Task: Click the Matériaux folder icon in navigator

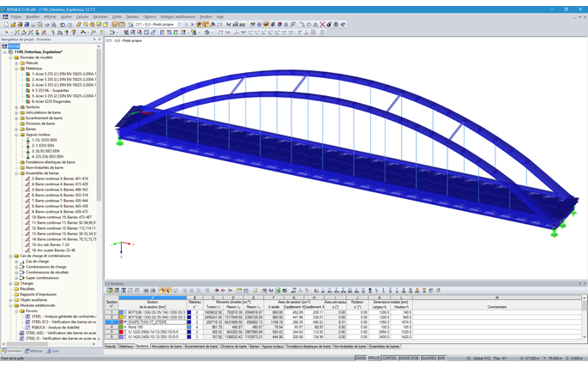Action: 22,69
